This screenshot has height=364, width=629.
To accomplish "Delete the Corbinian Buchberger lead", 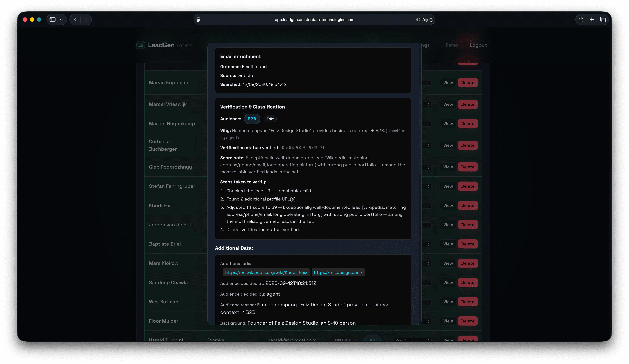I will coord(468,145).
